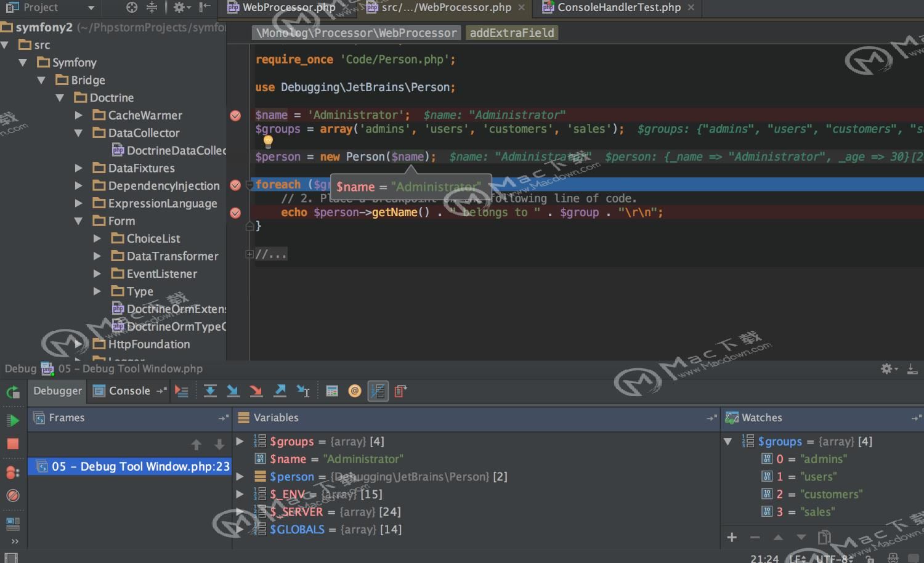924x563 pixels.
Task: Stop the debug session
Action: (12, 444)
